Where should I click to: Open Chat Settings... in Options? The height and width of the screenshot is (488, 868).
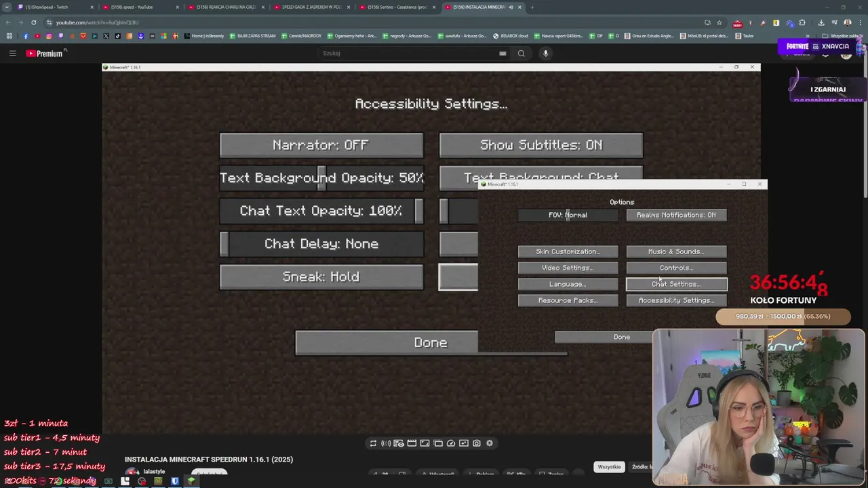coord(676,284)
